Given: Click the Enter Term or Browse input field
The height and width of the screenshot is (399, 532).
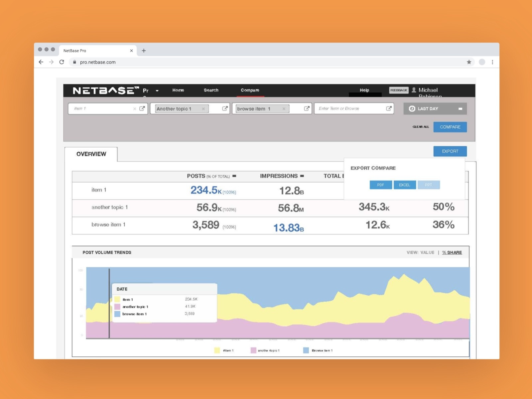Looking at the screenshot, I should click(x=346, y=108).
